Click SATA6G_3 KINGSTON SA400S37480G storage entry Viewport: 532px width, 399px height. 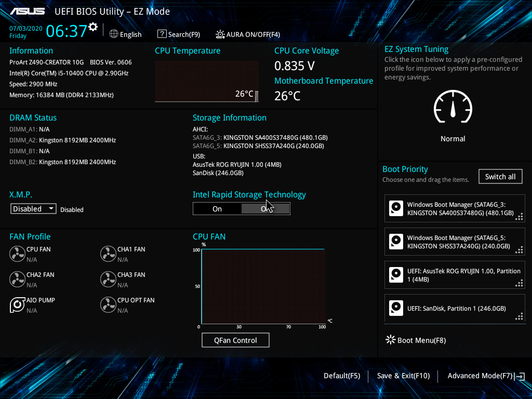click(260, 137)
